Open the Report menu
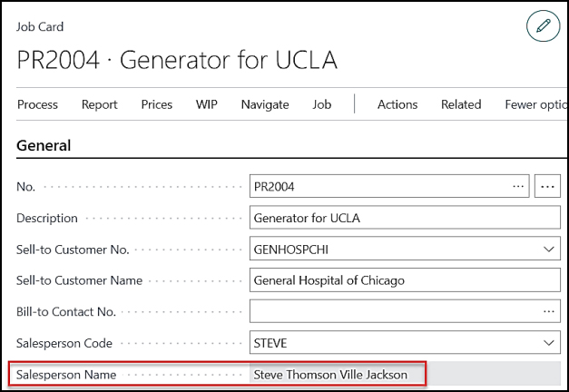 (100, 104)
